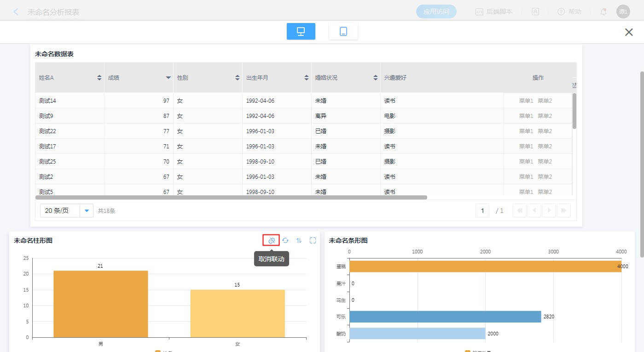The height and width of the screenshot is (352, 644).
Task: Click the help (帮助) icon
Action: (x=561, y=12)
